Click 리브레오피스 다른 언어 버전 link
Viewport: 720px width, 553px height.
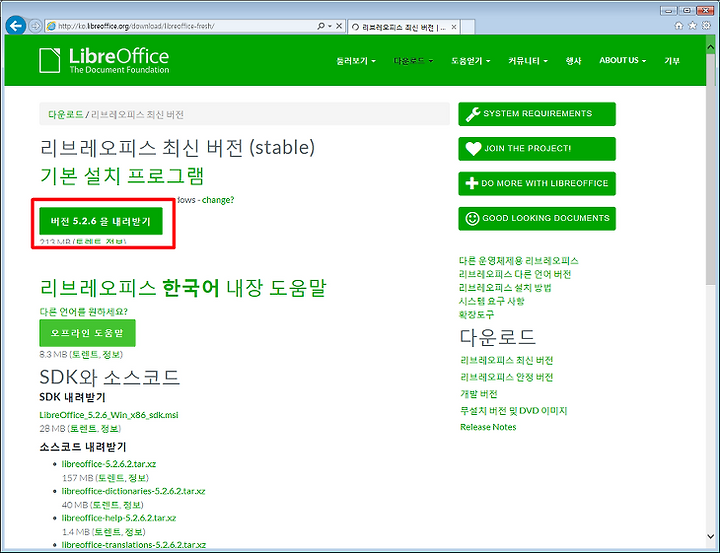[515, 274]
